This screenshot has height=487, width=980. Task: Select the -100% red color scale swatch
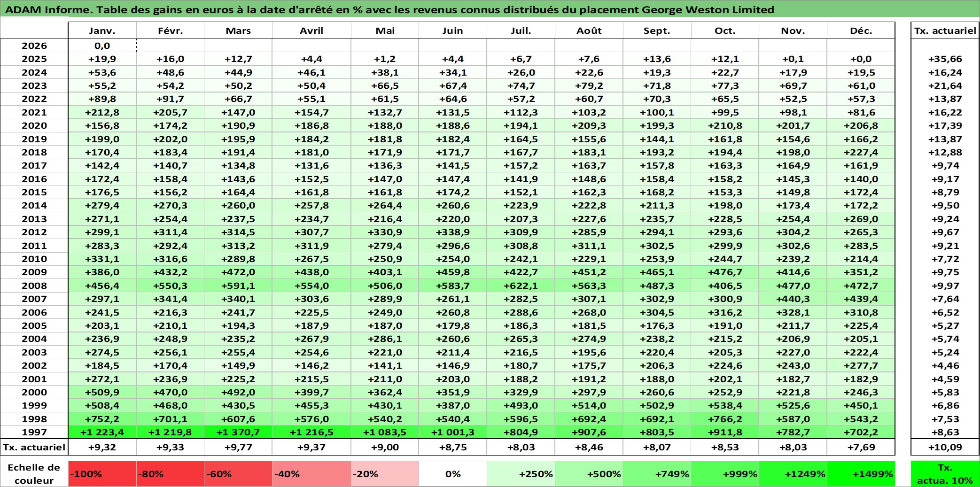click(x=102, y=474)
